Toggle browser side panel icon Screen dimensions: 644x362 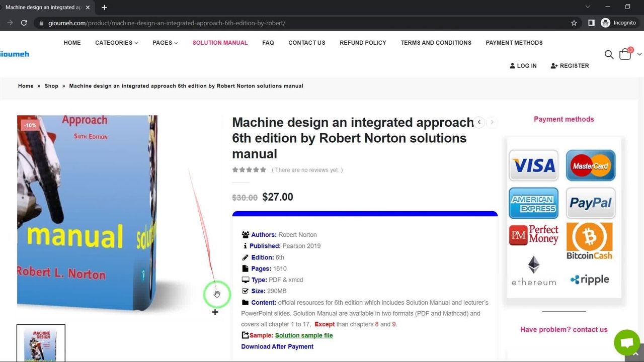(591, 23)
